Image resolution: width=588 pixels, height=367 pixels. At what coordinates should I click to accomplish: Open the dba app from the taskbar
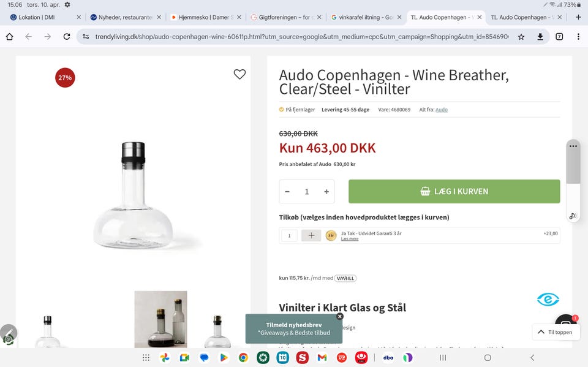pyautogui.click(x=388, y=357)
